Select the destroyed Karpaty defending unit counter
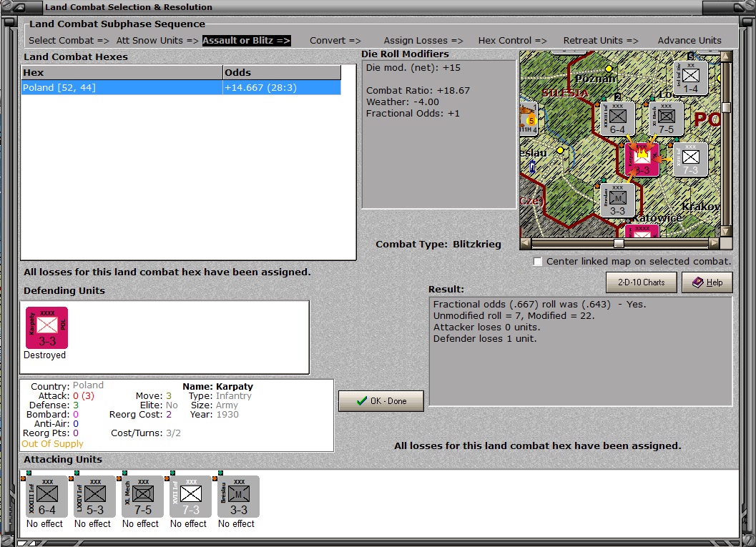Viewport: 756px width, 547px height. coord(46,327)
